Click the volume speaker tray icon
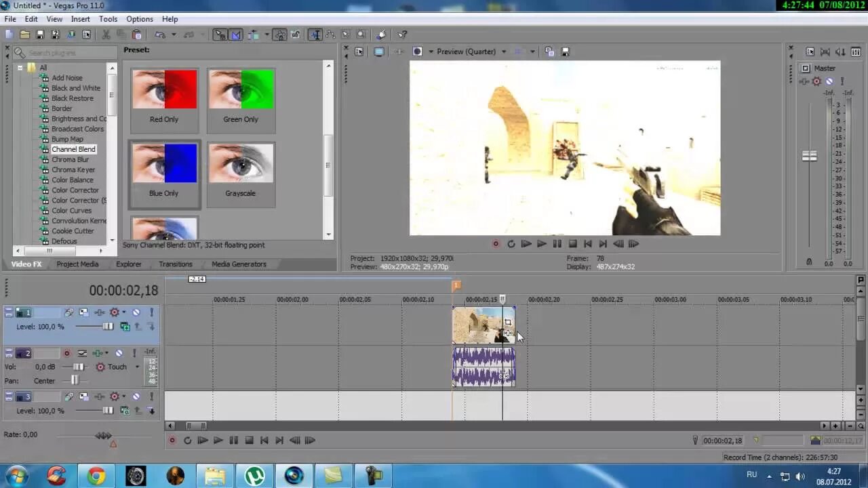Screen dimensions: 868x488 pyautogui.click(x=800, y=476)
